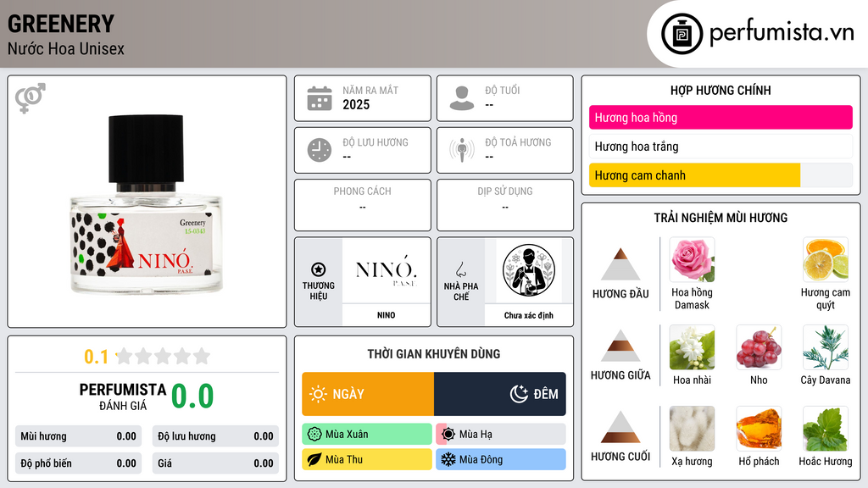Click the Giá 0.00 score row
Screen dimensions: 868x488
[x=215, y=463]
